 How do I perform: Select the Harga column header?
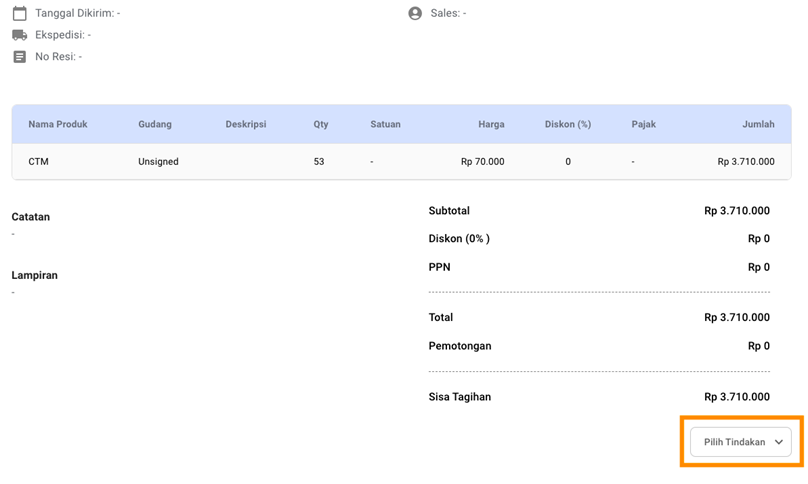coord(491,124)
